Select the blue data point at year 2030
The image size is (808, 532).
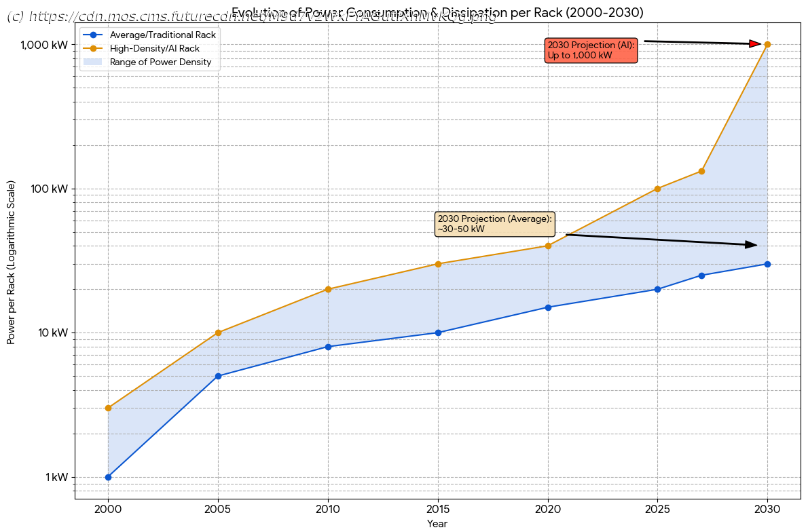[767, 264]
